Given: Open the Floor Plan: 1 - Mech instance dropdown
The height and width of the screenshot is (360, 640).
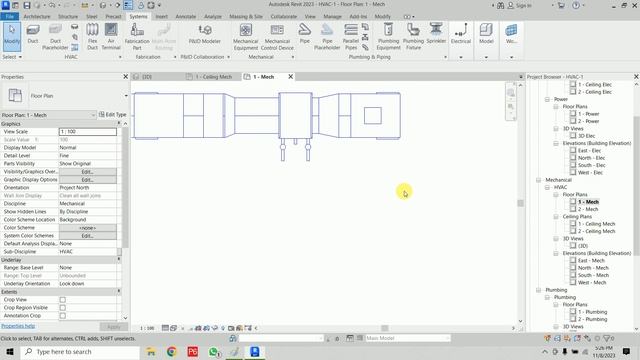Looking at the screenshot, I should pos(93,115).
